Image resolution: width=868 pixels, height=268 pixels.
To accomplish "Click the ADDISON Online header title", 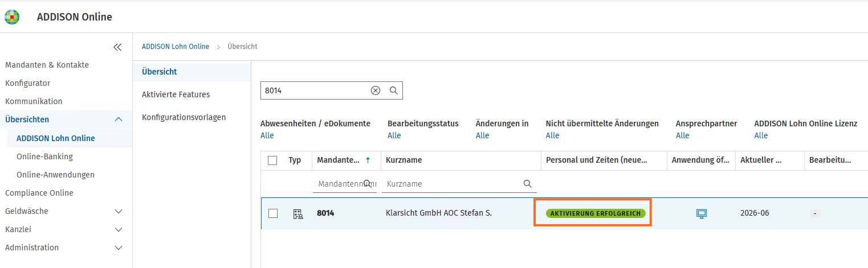I will pos(75,17).
